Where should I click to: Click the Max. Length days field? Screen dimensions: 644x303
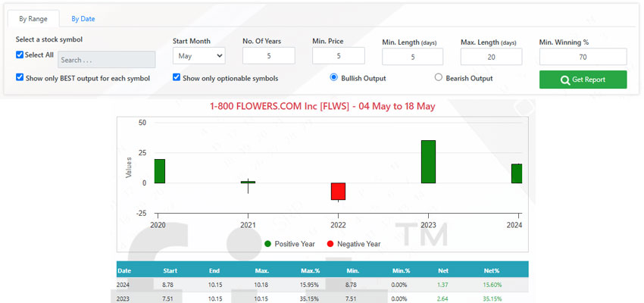[x=491, y=57]
